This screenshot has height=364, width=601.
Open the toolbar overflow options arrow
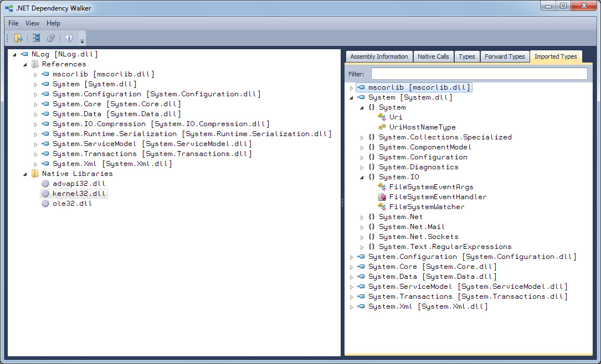(82, 41)
